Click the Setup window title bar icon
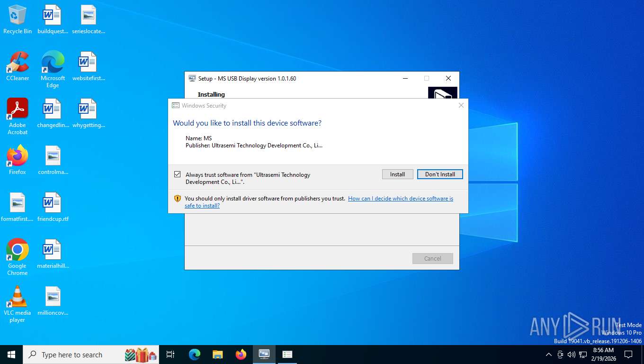 tap(192, 78)
